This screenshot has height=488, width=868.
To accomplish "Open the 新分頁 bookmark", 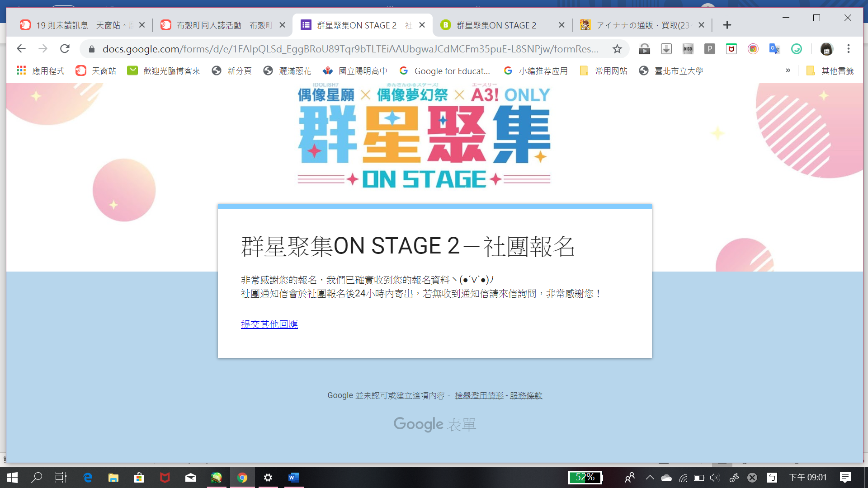I will 231,71.
